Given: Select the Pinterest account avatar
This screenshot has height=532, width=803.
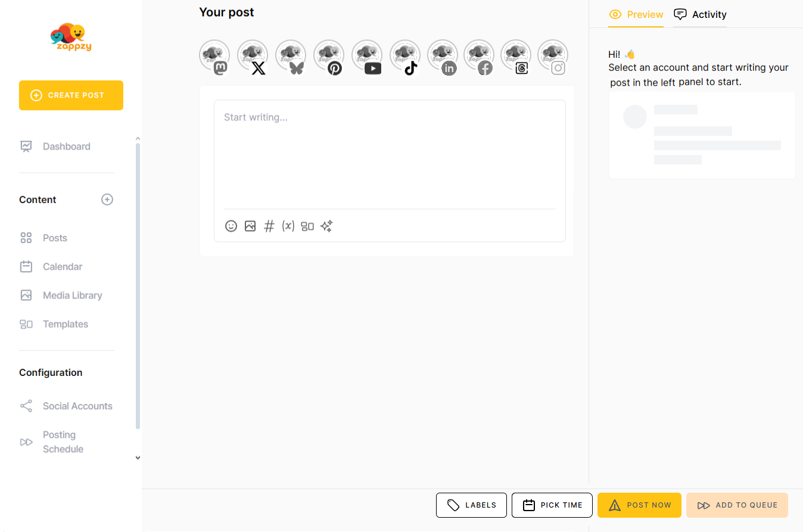Looking at the screenshot, I should 329,57.
